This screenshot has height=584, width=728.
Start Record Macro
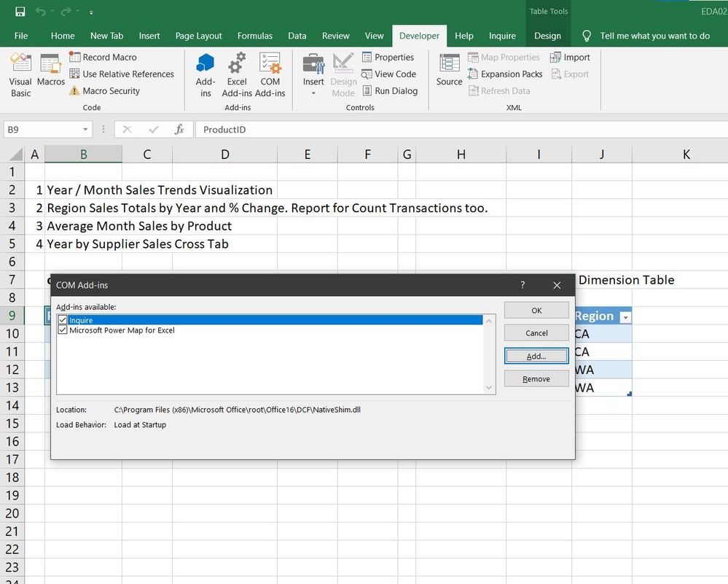coord(103,57)
